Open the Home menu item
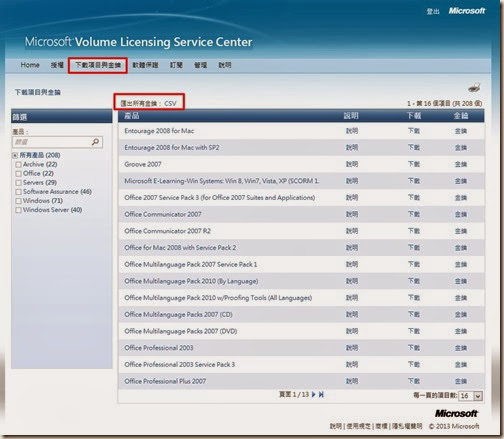Image resolution: width=504 pixels, height=439 pixels. pyautogui.click(x=30, y=65)
